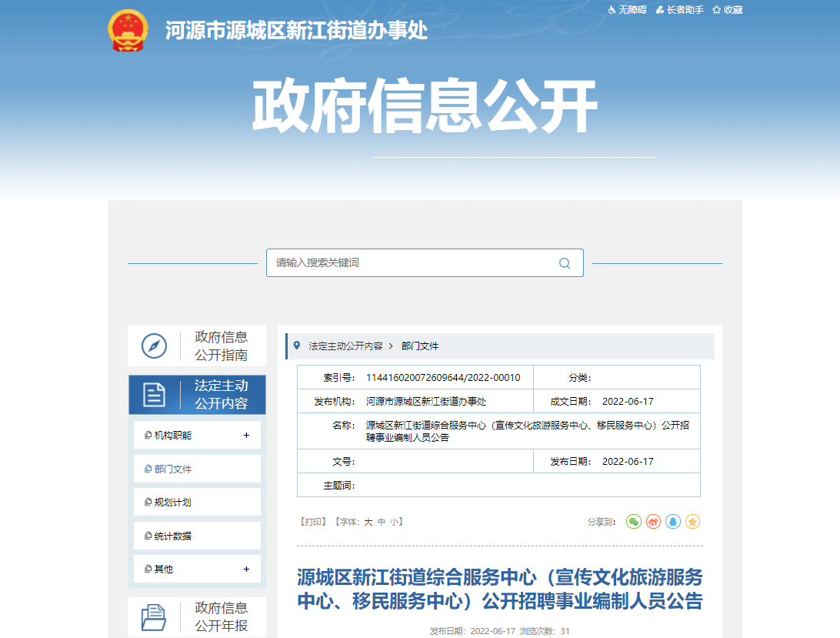
Task: Click the compass icon for 政府信息公开指南
Action: tap(155, 346)
